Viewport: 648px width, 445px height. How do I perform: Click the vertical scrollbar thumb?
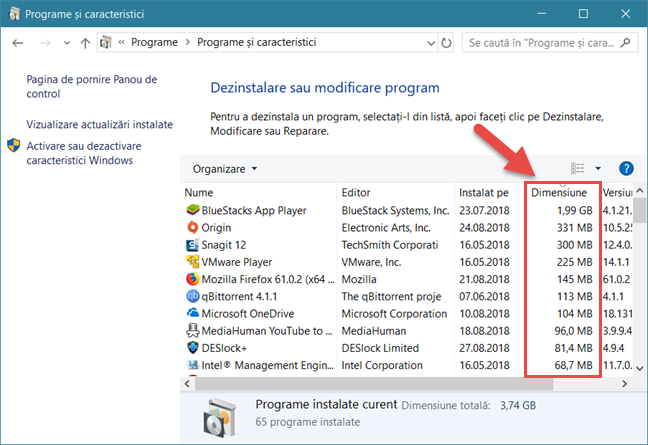pos(640,210)
